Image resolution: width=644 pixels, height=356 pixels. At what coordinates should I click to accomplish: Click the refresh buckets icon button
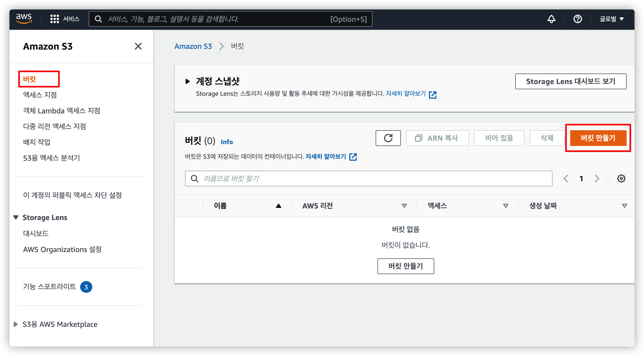pyautogui.click(x=388, y=138)
